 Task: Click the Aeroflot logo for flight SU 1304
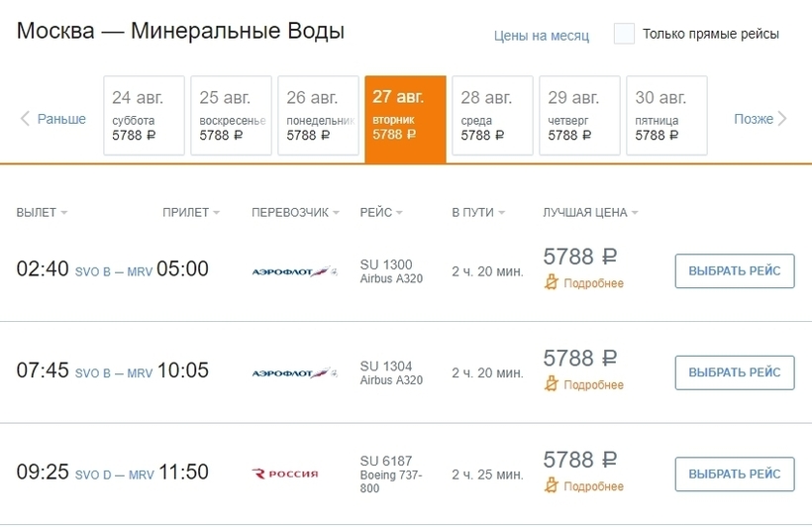295,373
